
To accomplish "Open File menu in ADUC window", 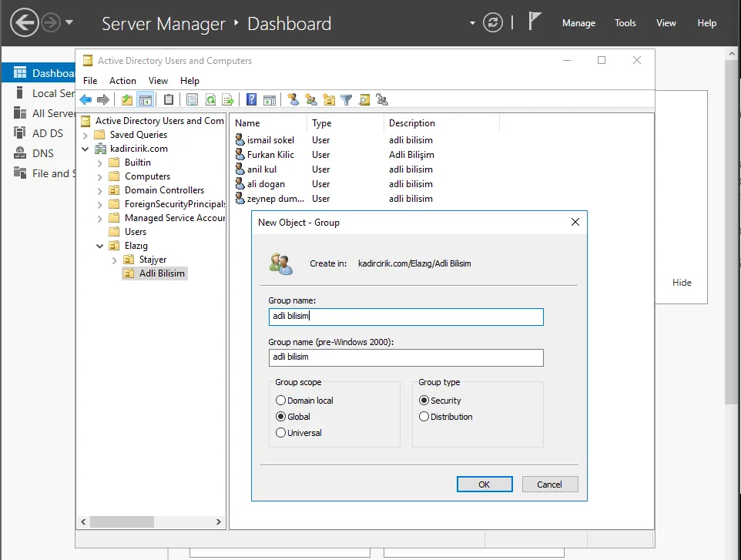I will (90, 81).
